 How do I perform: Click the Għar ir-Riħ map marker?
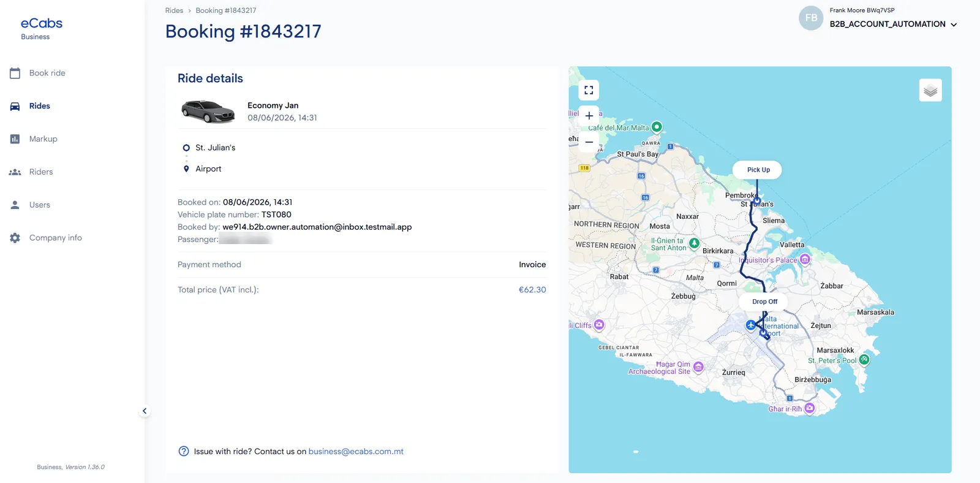click(810, 408)
